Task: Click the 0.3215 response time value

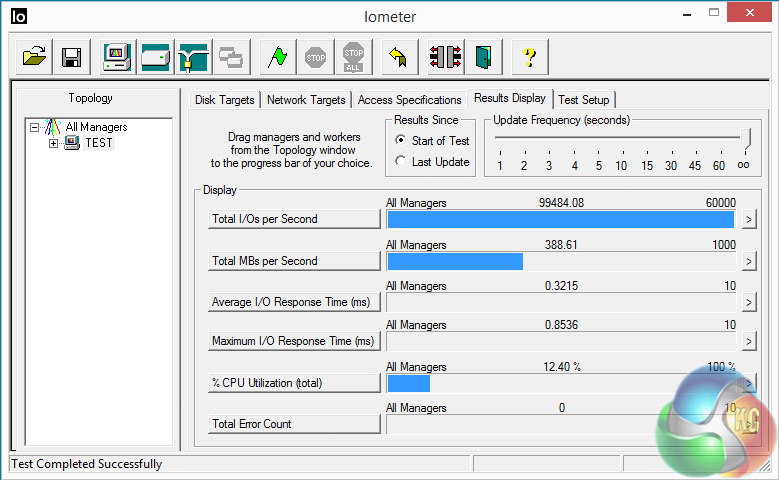Action: pos(561,286)
